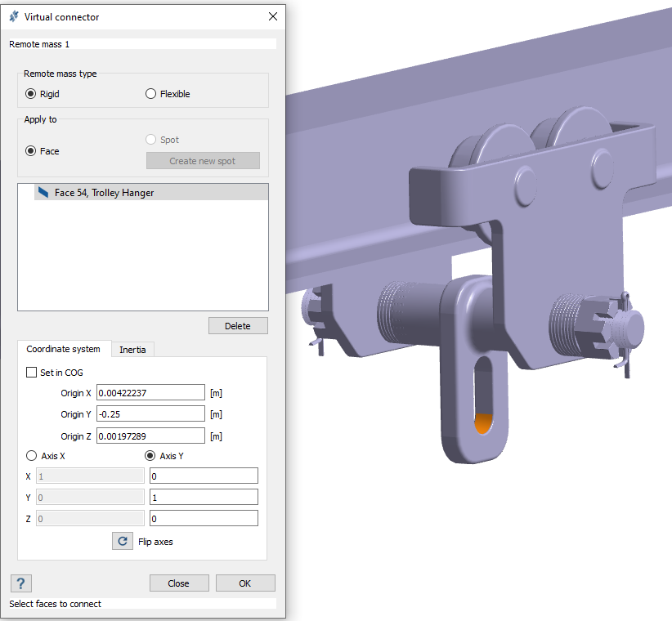The height and width of the screenshot is (621, 672).
Task: Select the Rigid remote mass type
Action: coord(31,94)
